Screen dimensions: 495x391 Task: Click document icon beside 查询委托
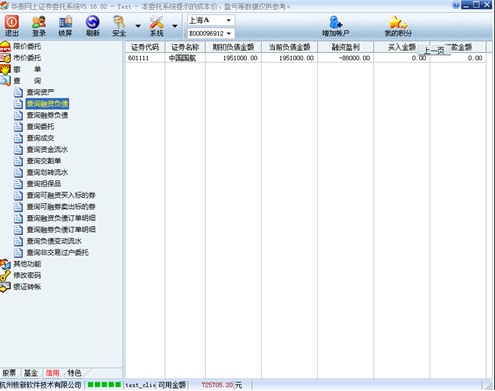pyautogui.click(x=18, y=127)
